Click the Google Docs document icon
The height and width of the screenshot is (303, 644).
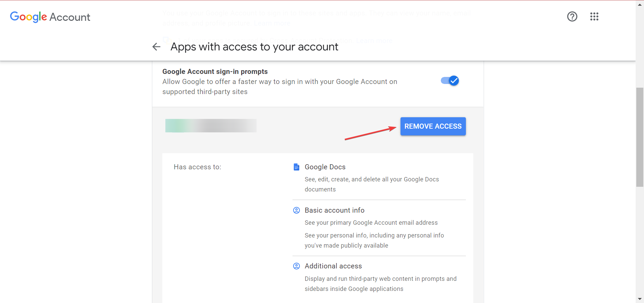pos(296,167)
